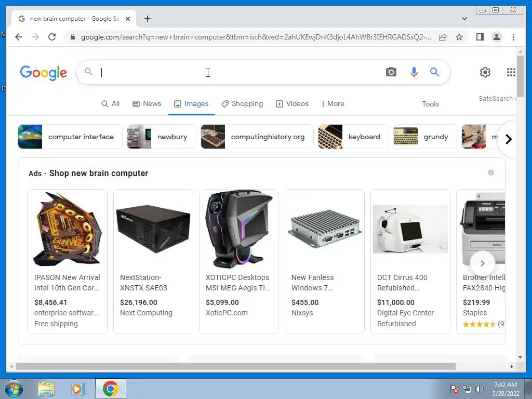Click the Google logo
532x399 pixels.
pyautogui.click(x=44, y=73)
